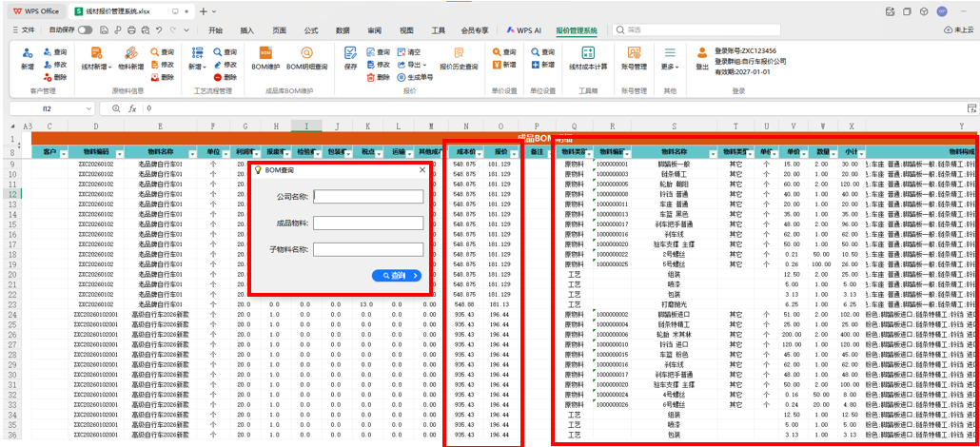
Task: Toggle the 自动保存 switch
Action: (x=85, y=29)
